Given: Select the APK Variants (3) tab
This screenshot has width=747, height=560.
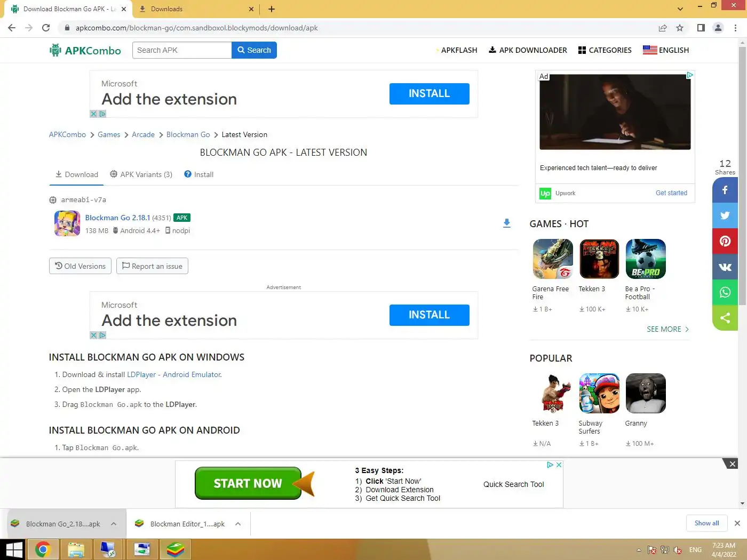Looking at the screenshot, I should 141,174.
